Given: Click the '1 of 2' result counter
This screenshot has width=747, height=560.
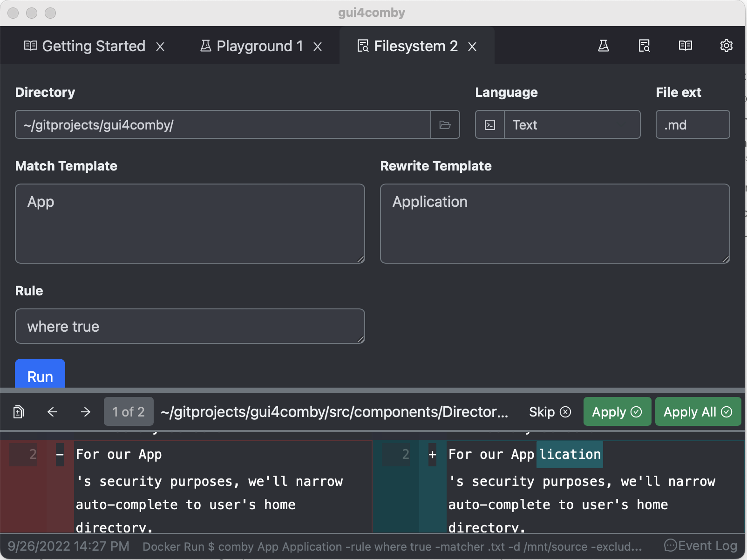Looking at the screenshot, I should 129,411.
